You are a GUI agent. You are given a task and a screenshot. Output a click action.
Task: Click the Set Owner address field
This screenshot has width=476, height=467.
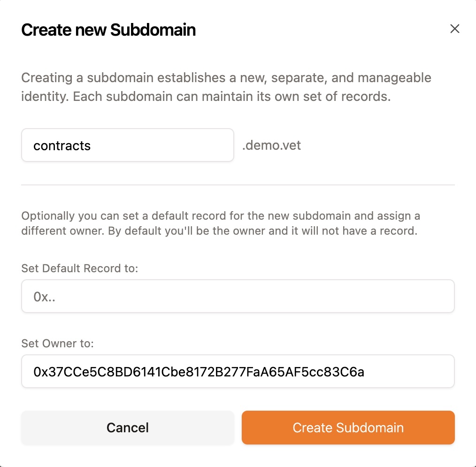(x=238, y=371)
